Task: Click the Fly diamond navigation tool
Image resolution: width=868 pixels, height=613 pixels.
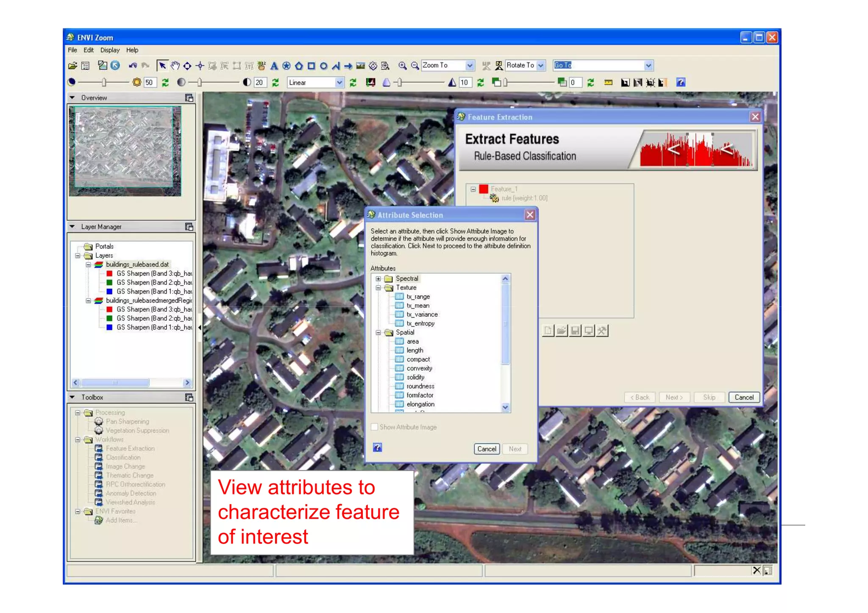Action: pos(187,66)
